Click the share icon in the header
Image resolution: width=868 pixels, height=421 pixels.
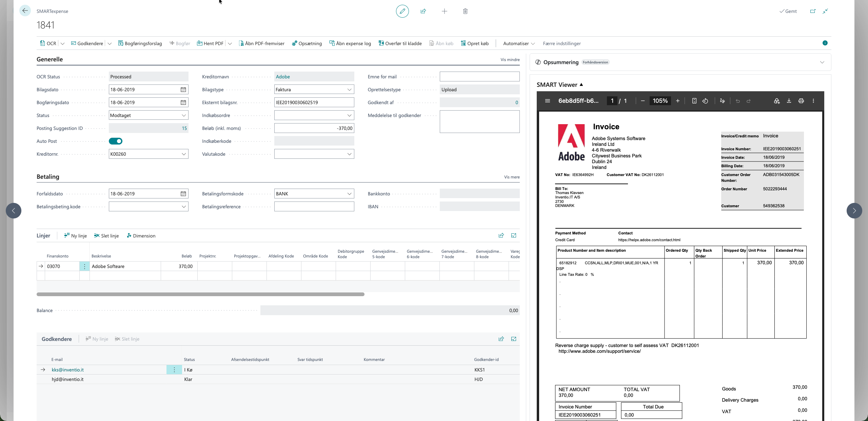pyautogui.click(x=423, y=11)
